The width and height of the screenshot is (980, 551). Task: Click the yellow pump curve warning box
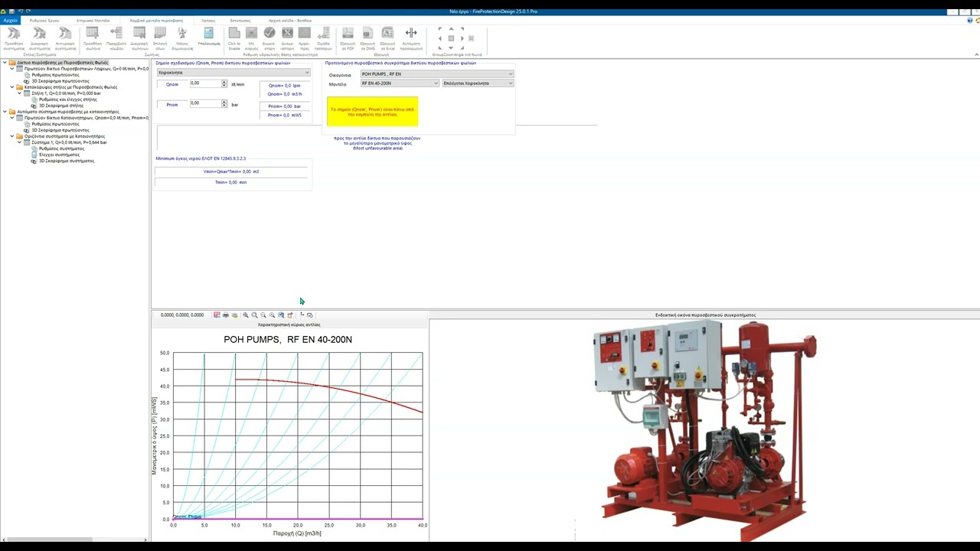point(372,111)
